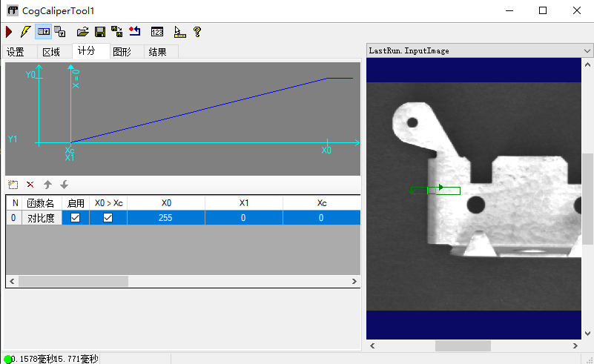Open the 结果 tab
This screenshot has height=364, width=594.
[x=157, y=52]
